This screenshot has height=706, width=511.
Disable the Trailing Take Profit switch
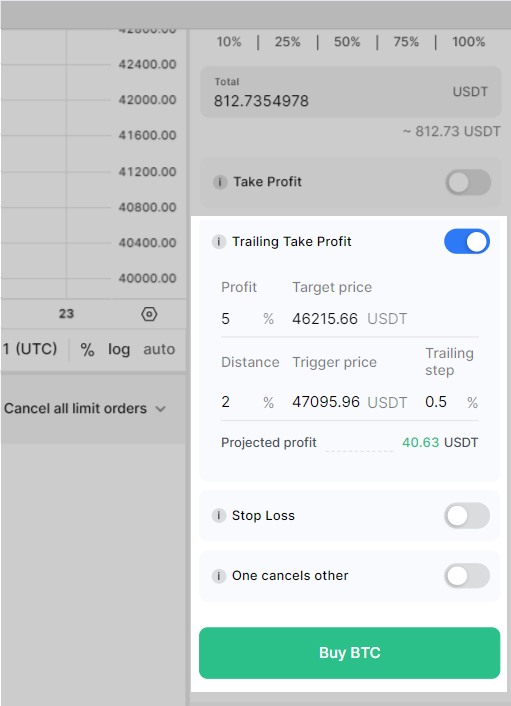pos(467,241)
